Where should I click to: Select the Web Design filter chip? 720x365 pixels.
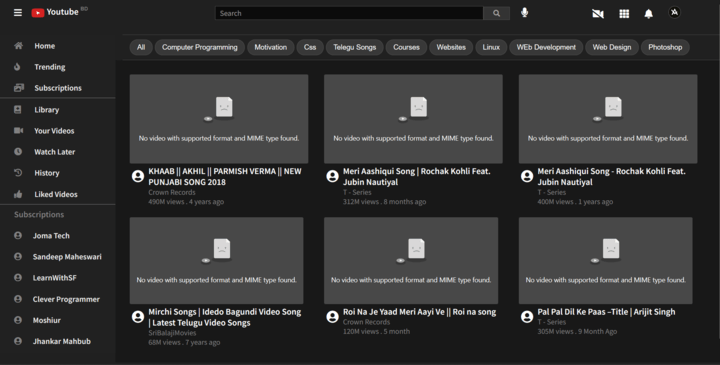pos(612,47)
